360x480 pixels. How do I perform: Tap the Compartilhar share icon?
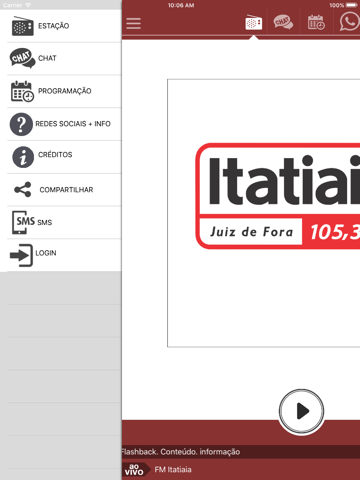click(23, 189)
